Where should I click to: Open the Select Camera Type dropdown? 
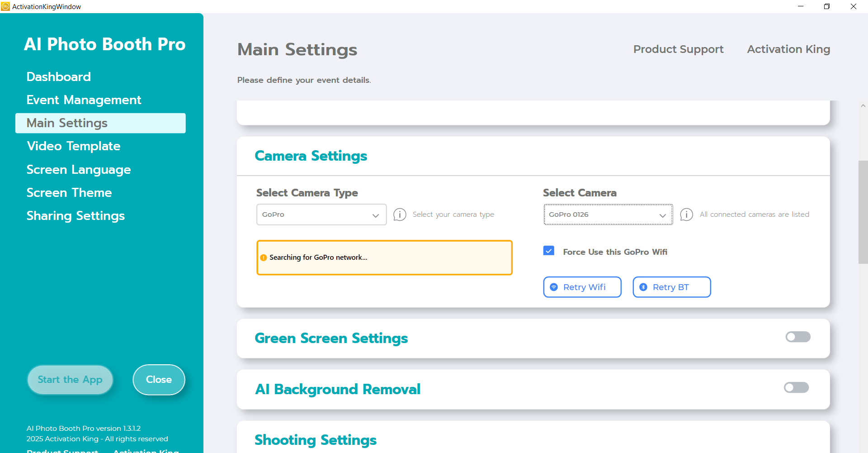[321, 215]
